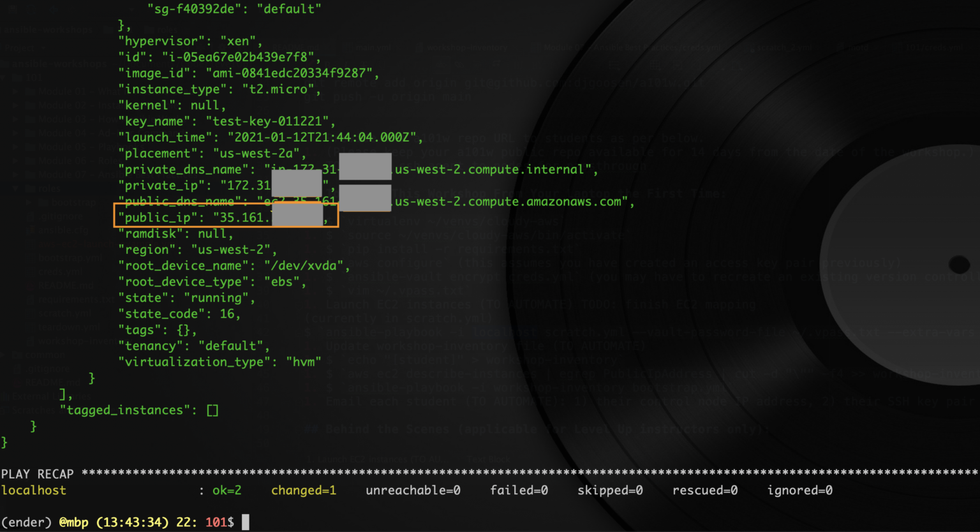
Task: Click the scratch.yml file icon
Action: pyautogui.click(x=30, y=313)
